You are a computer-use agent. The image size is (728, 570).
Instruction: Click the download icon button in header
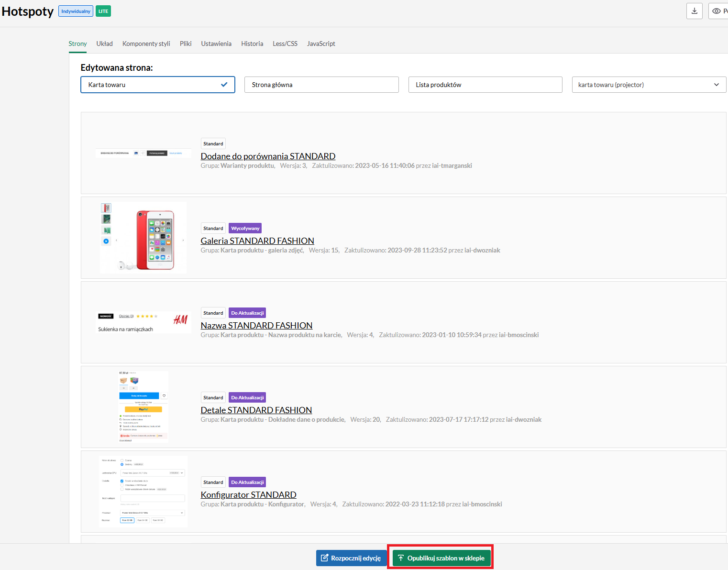point(694,11)
